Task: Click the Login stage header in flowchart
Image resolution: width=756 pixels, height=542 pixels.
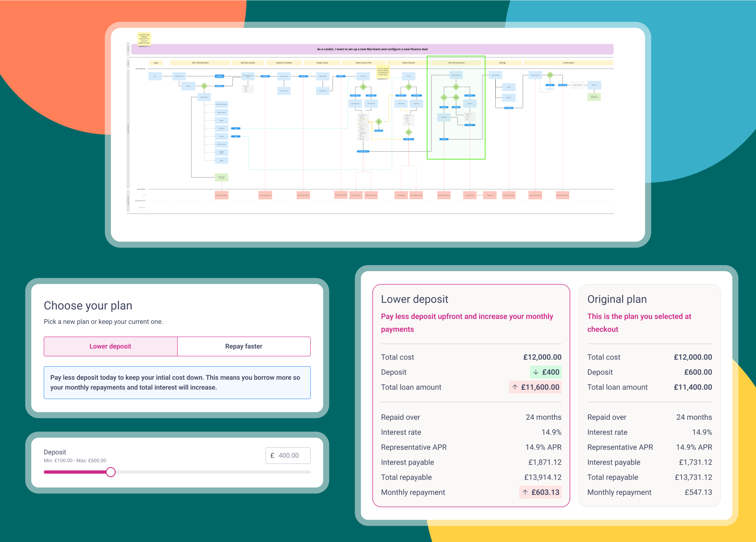Action: click(x=156, y=63)
